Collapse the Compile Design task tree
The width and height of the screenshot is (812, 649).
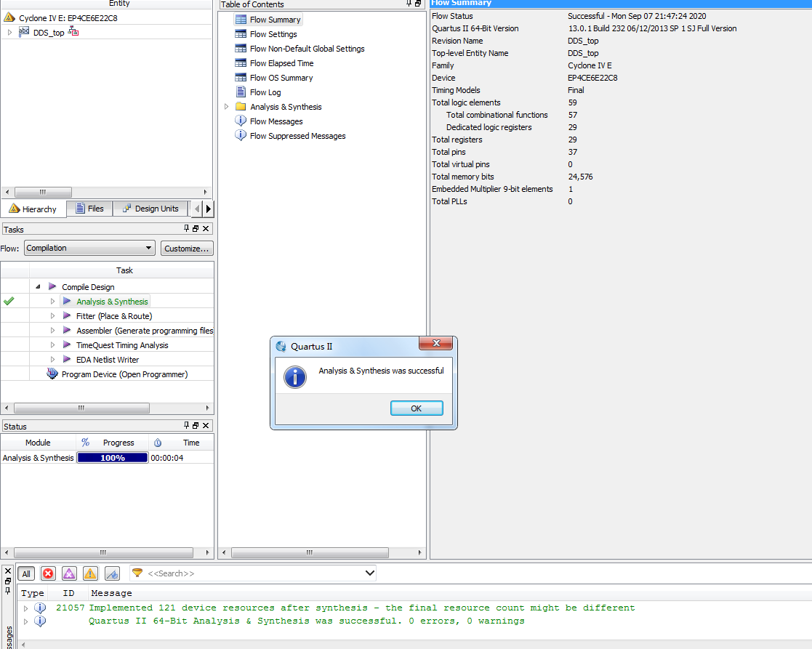coord(38,287)
